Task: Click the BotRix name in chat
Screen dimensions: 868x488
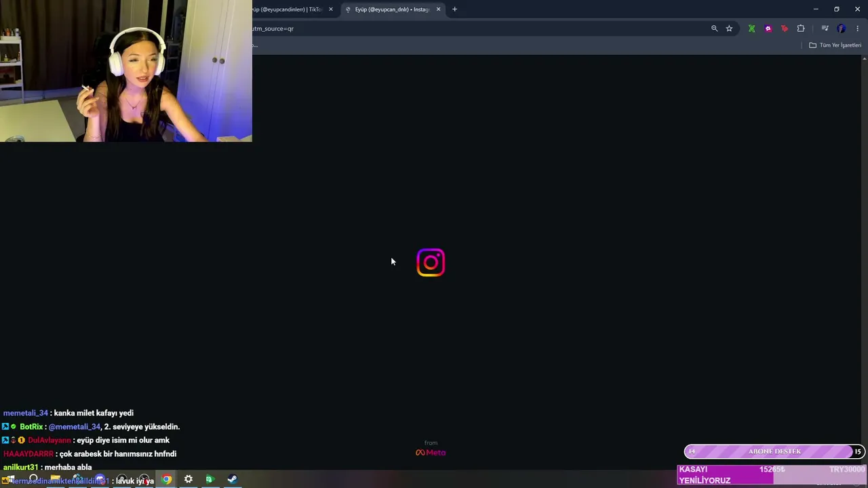Action: [32, 426]
